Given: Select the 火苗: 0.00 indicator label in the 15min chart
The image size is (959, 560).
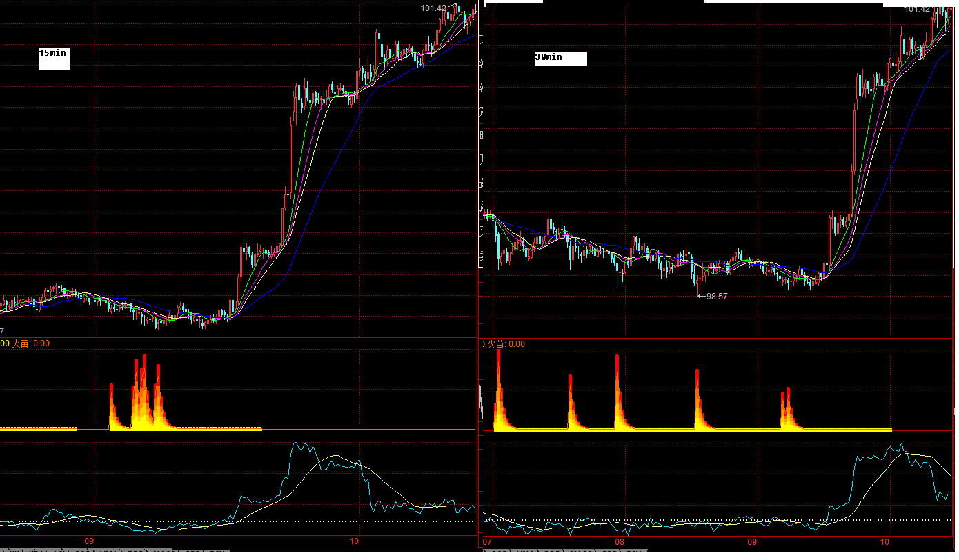Looking at the screenshot, I should coord(31,343).
